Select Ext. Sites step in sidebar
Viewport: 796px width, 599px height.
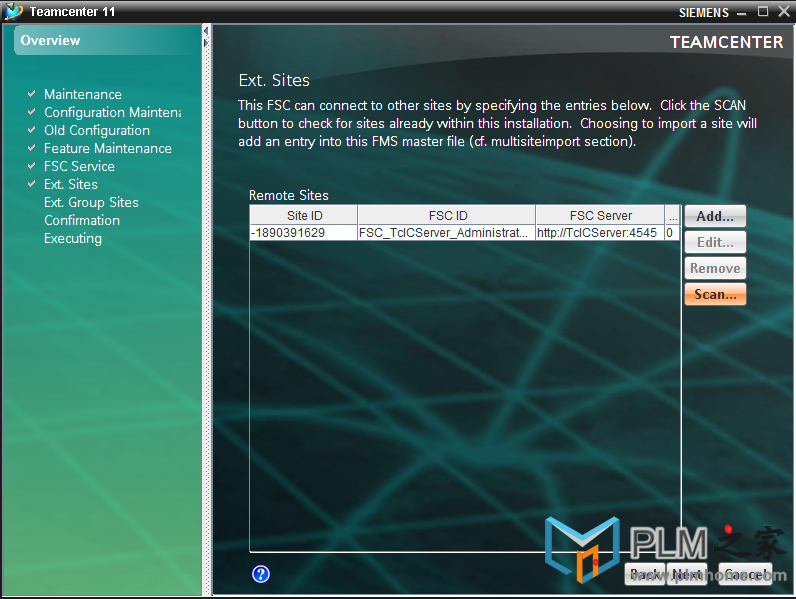(71, 184)
